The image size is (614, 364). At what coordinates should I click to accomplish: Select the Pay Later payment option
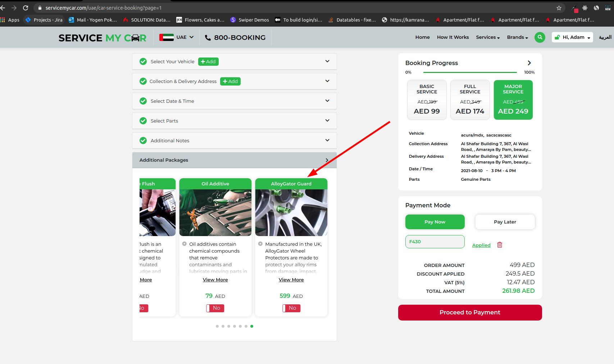click(x=505, y=222)
